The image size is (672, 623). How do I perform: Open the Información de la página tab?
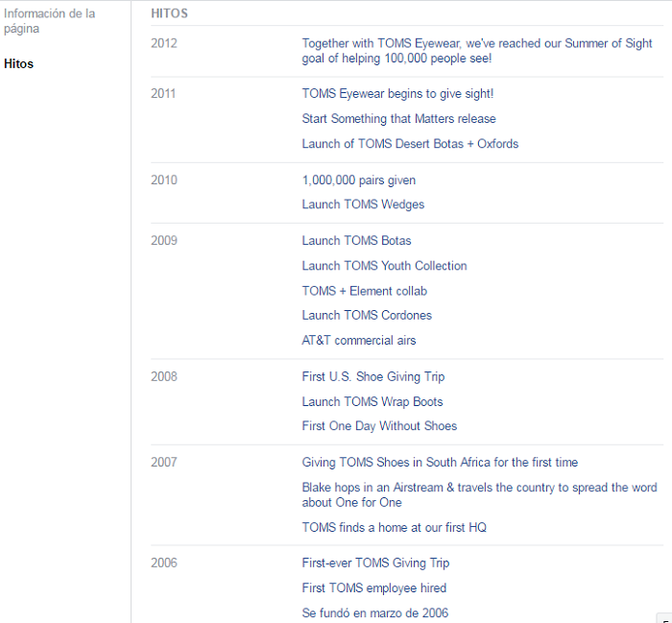pyautogui.click(x=50, y=21)
